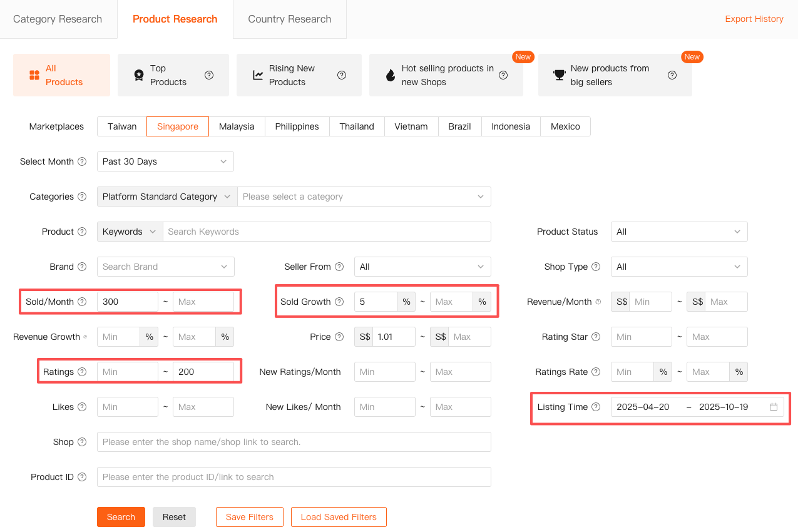Open the Export History link

(x=754, y=19)
